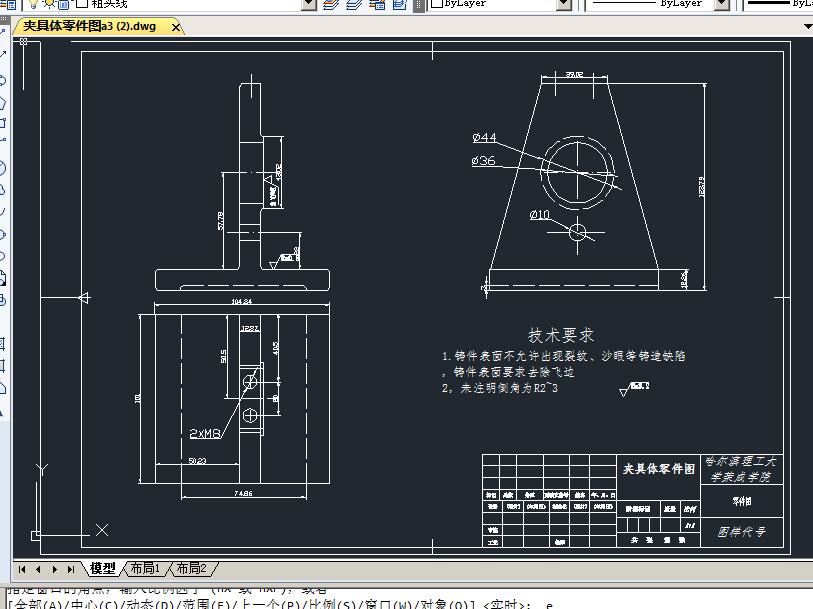The image size is (813, 609).
Task: Select the 夹具体零件图a3 (2).dwg document tab
Action: [90, 27]
